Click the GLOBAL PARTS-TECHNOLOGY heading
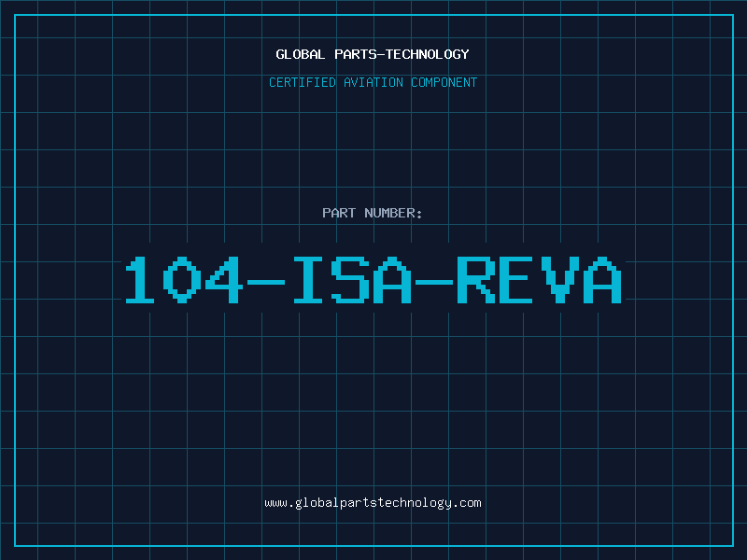Screen dimensions: 747x560 (x=373, y=54)
